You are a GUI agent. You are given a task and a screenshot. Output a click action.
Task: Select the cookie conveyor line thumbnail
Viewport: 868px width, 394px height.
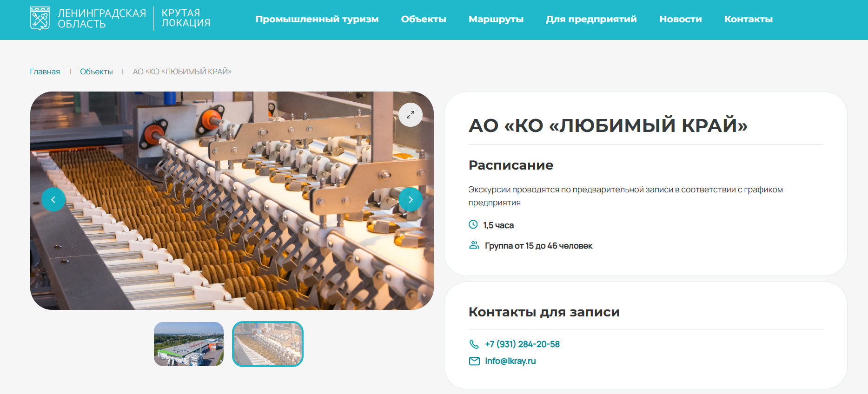click(268, 344)
